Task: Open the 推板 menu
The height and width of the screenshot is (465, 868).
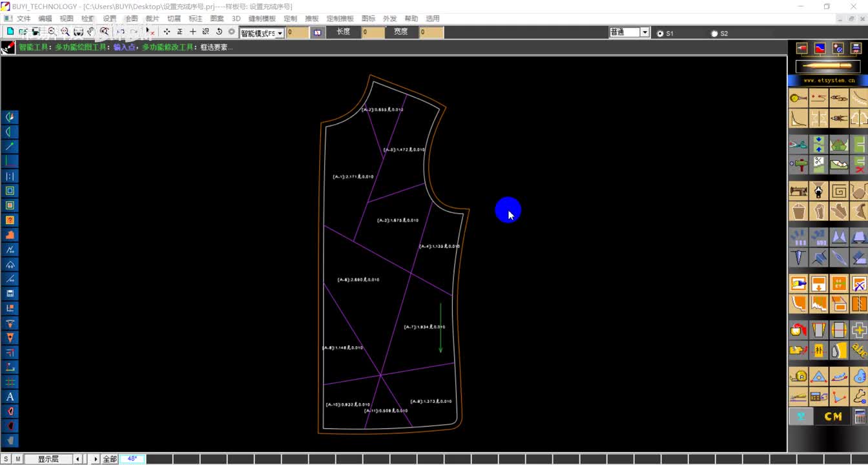Action: pos(311,19)
